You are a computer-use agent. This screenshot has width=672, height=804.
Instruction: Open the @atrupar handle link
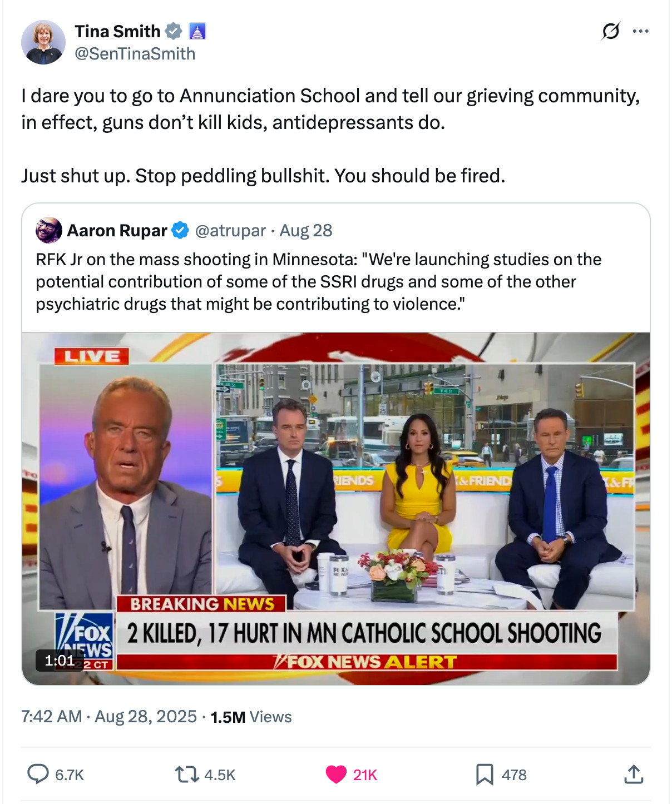pyautogui.click(x=230, y=230)
